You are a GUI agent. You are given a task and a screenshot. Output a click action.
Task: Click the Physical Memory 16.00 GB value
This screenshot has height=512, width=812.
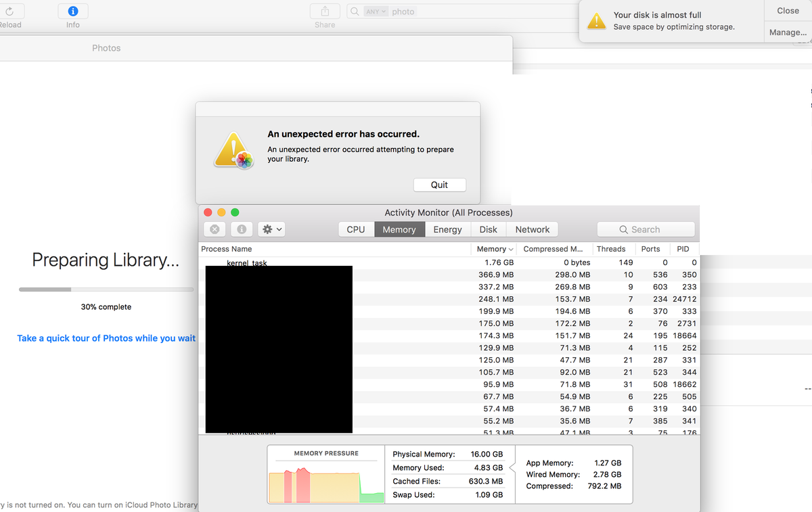pyautogui.click(x=487, y=455)
